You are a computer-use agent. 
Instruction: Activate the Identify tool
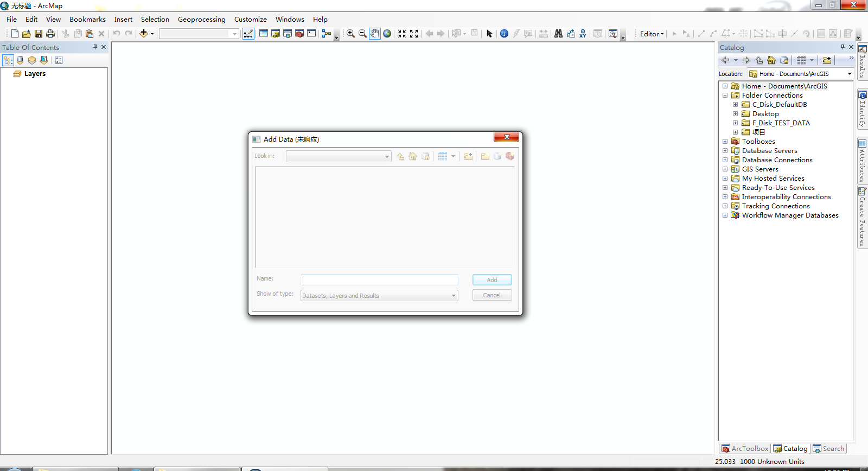[x=504, y=34]
